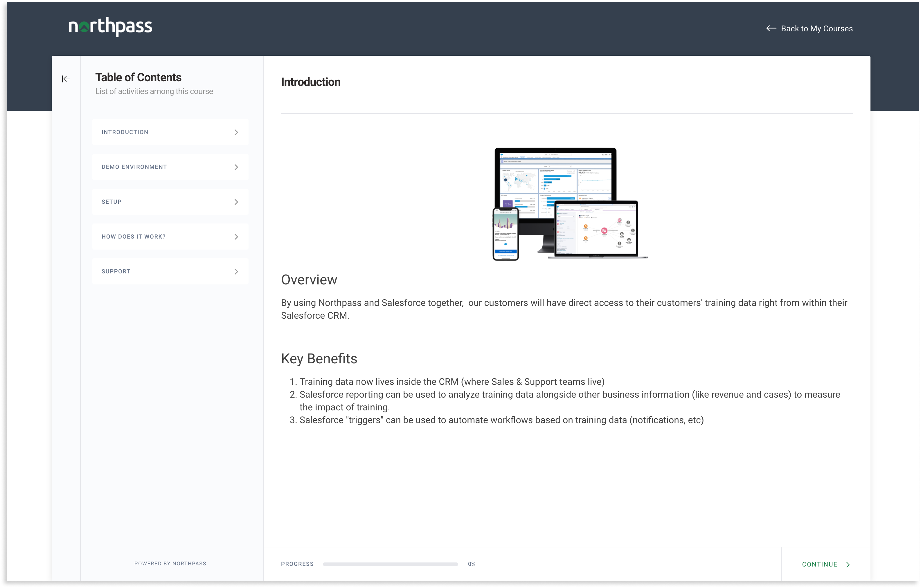Image resolution: width=921 pixels, height=588 pixels.
Task: Open the Support section
Action: point(116,271)
